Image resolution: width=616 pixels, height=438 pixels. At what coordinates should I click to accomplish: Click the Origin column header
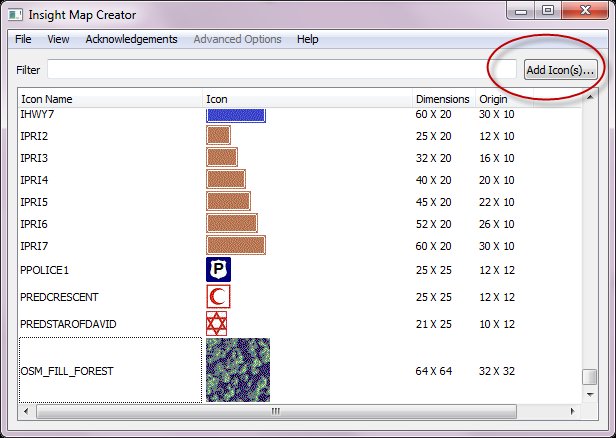pos(493,100)
